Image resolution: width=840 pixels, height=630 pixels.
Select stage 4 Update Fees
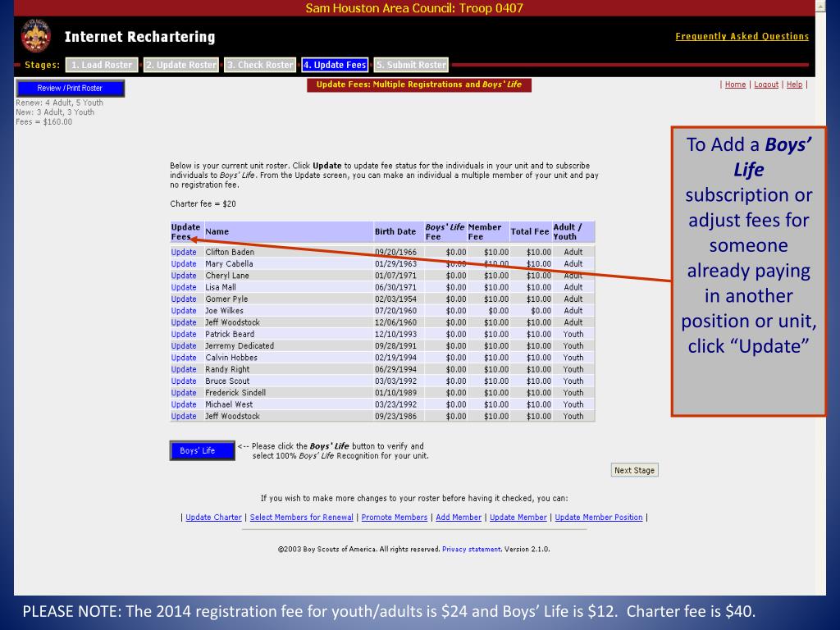coord(335,65)
